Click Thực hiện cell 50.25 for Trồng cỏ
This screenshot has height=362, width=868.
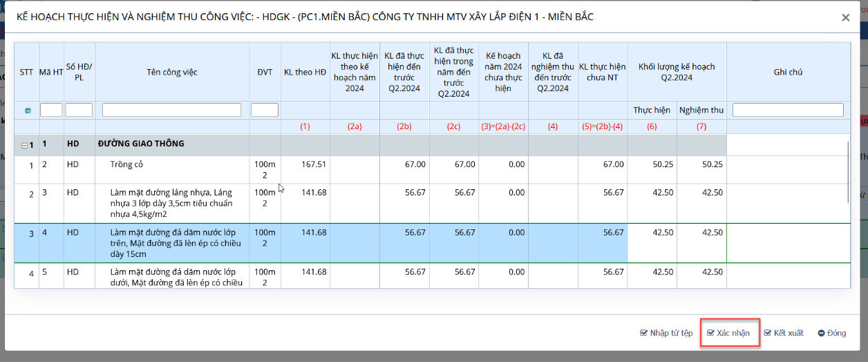[x=652, y=164]
